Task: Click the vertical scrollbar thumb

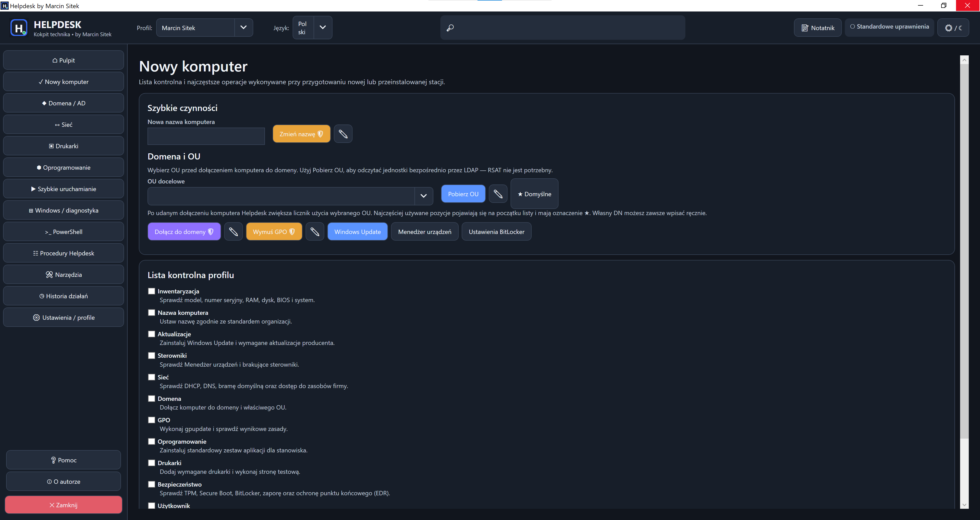Action: coord(964,251)
